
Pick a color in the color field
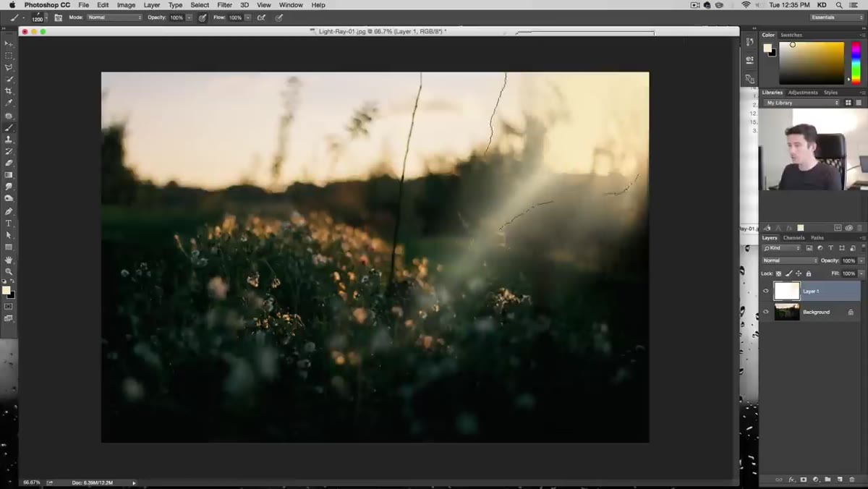point(812,63)
